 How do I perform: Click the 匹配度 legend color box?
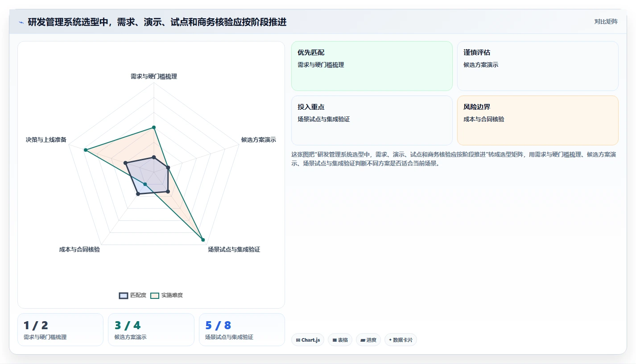pos(124,295)
